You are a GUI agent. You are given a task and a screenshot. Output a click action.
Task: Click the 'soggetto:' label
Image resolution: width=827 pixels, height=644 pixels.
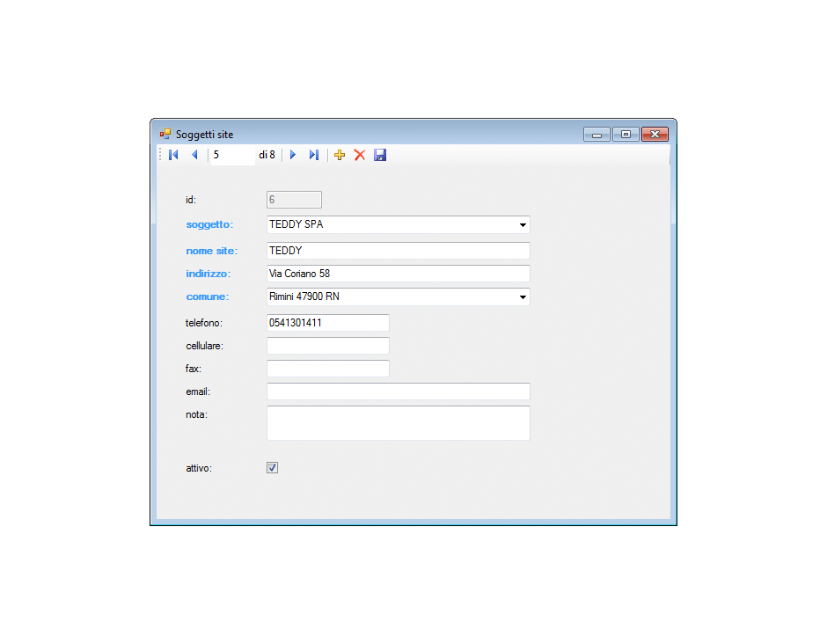pos(209,224)
